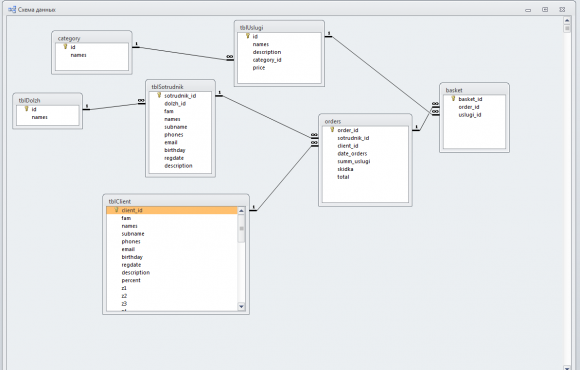Click the tblClient field list up arrow
The image size is (580, 370).
pyautogui.click(x=241, y=211)
